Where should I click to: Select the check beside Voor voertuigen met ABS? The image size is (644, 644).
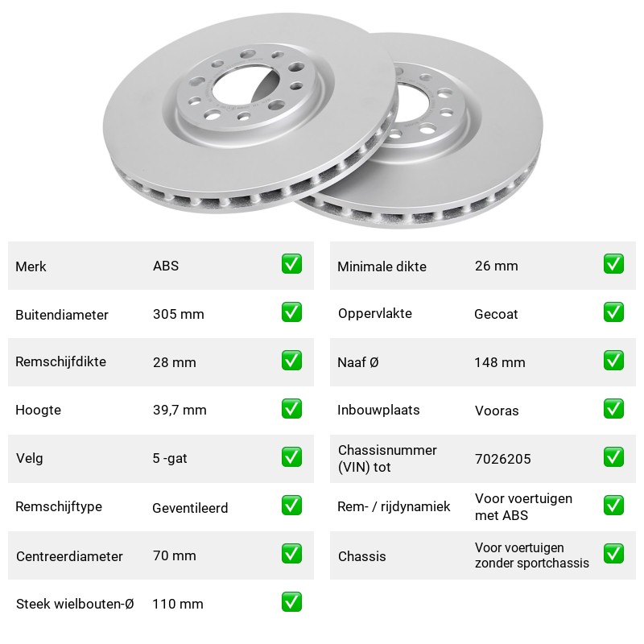613,506
